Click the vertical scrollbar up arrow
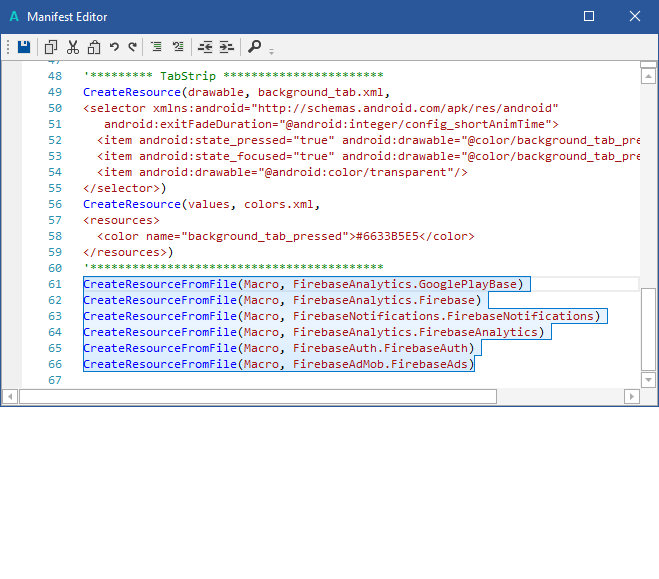 pyautogui.click(x=648, y=76)
